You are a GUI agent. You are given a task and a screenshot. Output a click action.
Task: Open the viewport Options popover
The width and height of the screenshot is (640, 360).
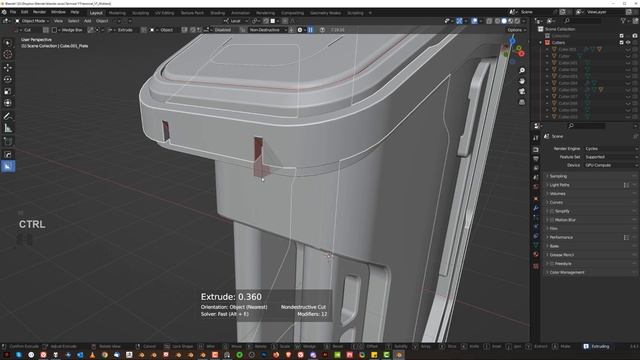(x=516, y=30)
